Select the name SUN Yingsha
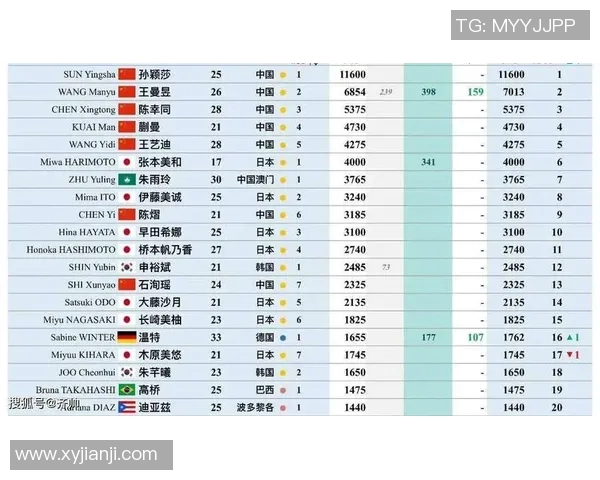Image resolution: width=600 pixels, height=480 pixels. point(89,75)
